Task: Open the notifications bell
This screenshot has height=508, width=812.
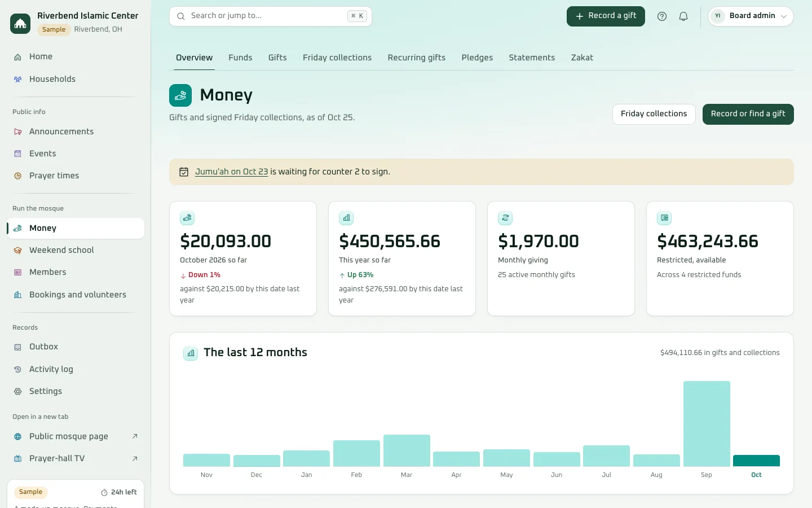Action: point(683,16)
